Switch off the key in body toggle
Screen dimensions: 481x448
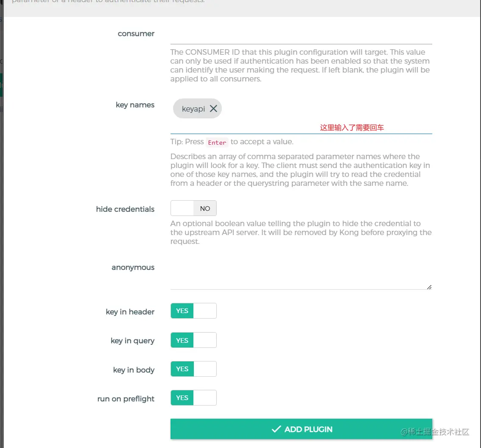click(x=193, y=369)
